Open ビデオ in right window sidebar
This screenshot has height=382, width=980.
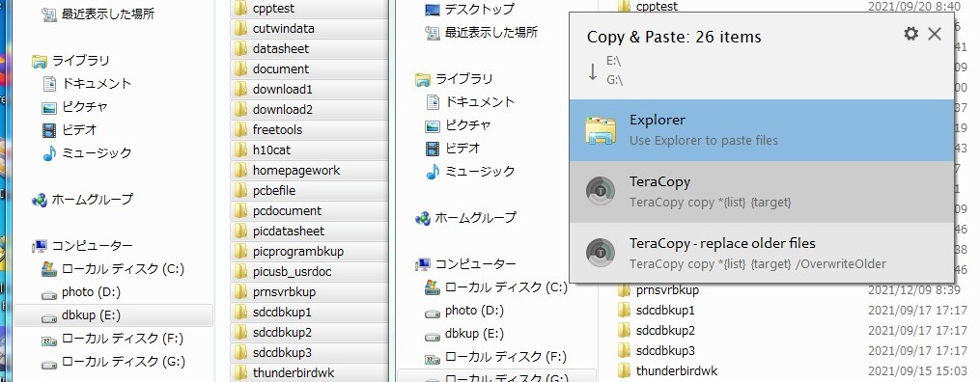453,149
